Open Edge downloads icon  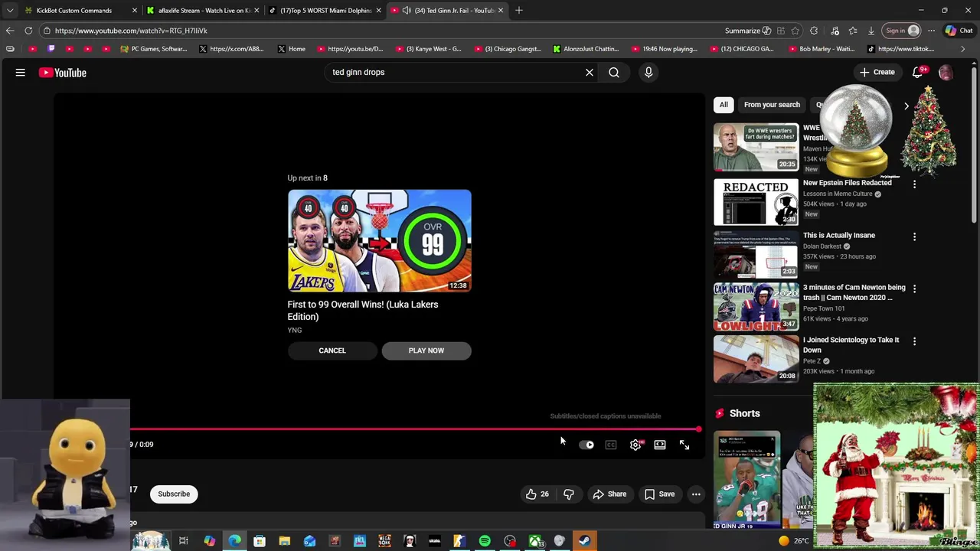pyautogui.click(x=871, y=31)
